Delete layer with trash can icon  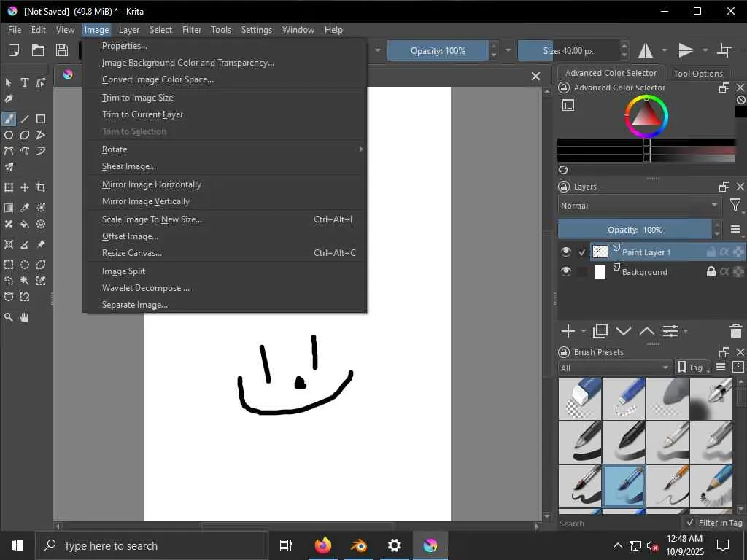coord(735,331)
